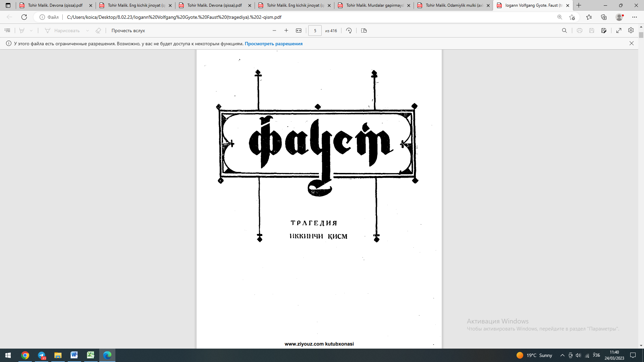644x362 pixels.
Task: Enter fullscreen with the expand arrows icon
Action: pos(619,31)
